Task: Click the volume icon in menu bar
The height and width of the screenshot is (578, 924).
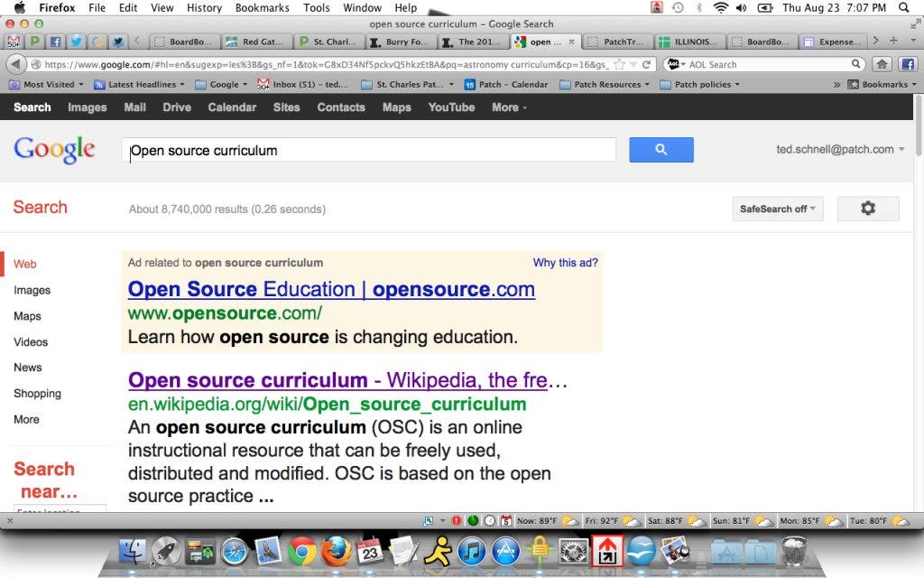Action: (x=742, y=7)
